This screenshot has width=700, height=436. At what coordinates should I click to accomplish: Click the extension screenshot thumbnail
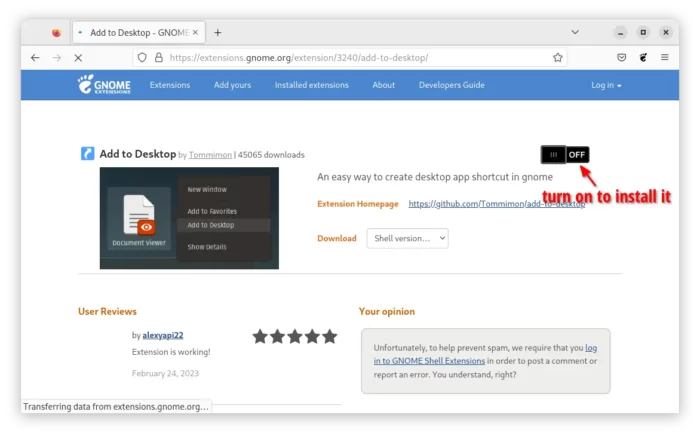[189, 218]
